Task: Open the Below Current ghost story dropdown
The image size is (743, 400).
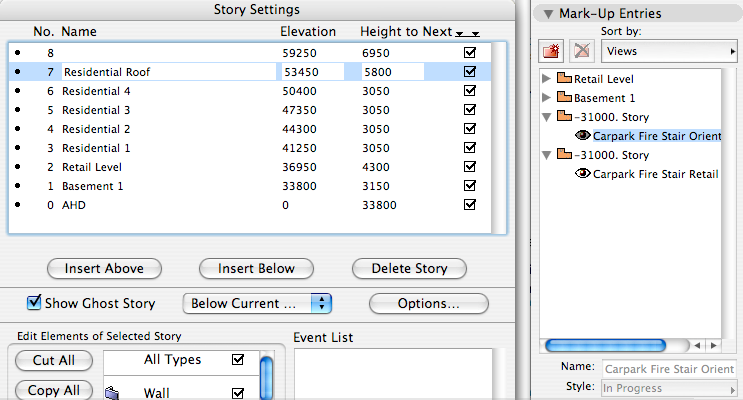Action: (257, 303)
